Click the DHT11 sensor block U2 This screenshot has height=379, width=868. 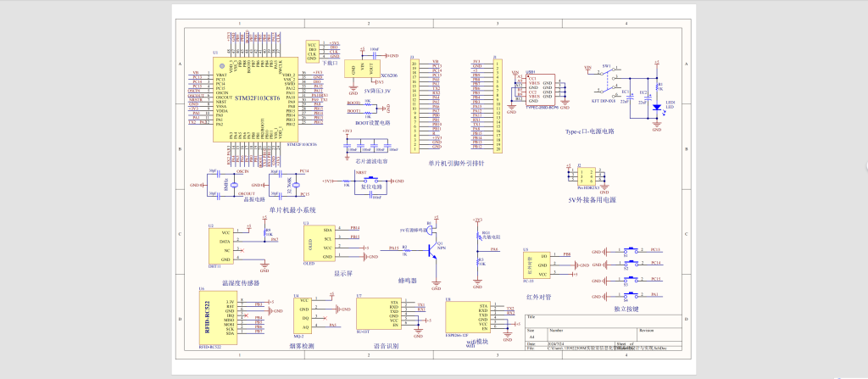pyautogui.click(x=224, y=246)
